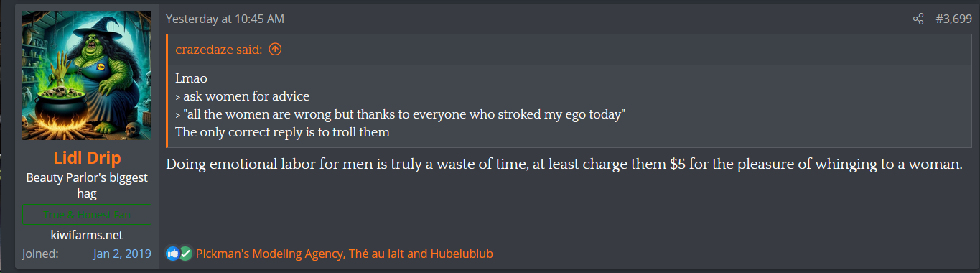Click the Jan 2, 2019 joined date
Viewport: 980px width, 273px height.
point(122,254)
